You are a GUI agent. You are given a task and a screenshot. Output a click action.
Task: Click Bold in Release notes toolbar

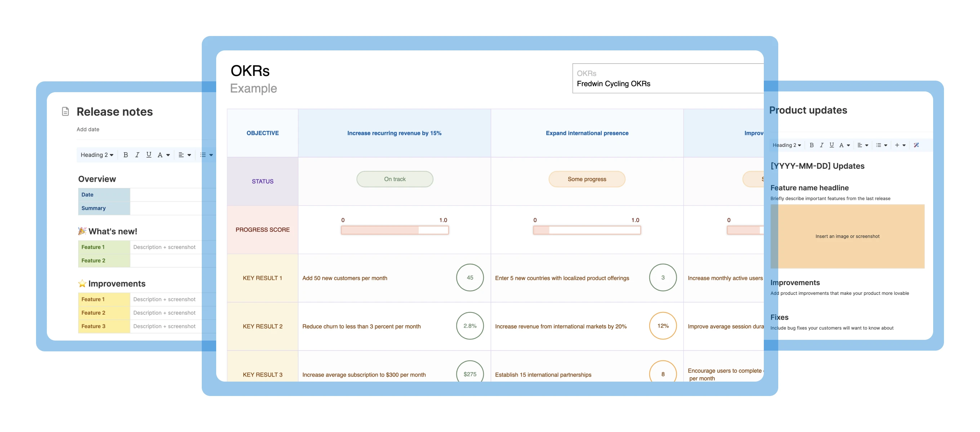(x=125, y=155)
